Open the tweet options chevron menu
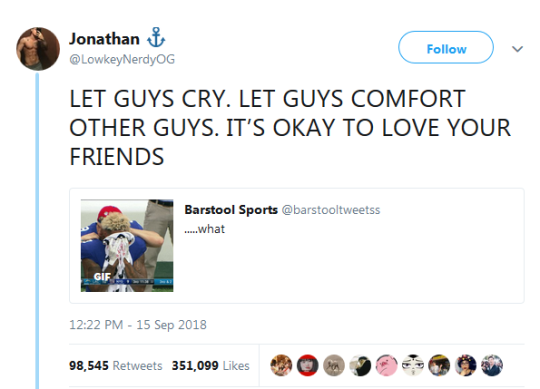540x389 pixels. pos(517,49)
